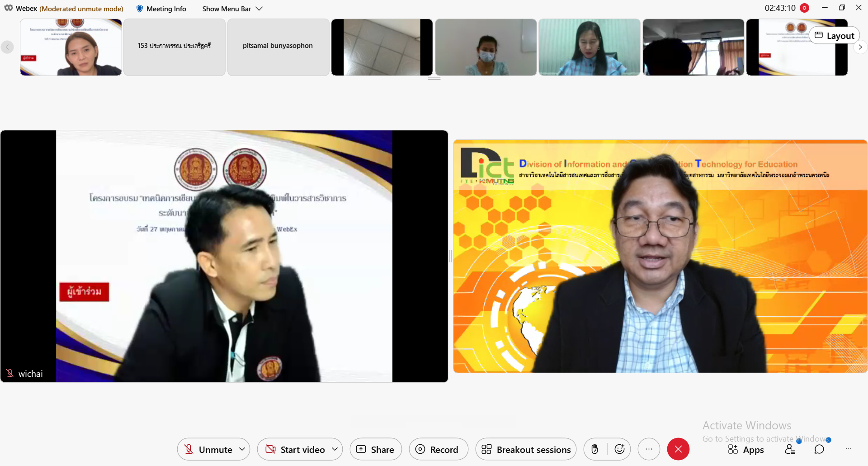Raise hand icon
This screenshot has width=868, height=466.
(595, 449)
